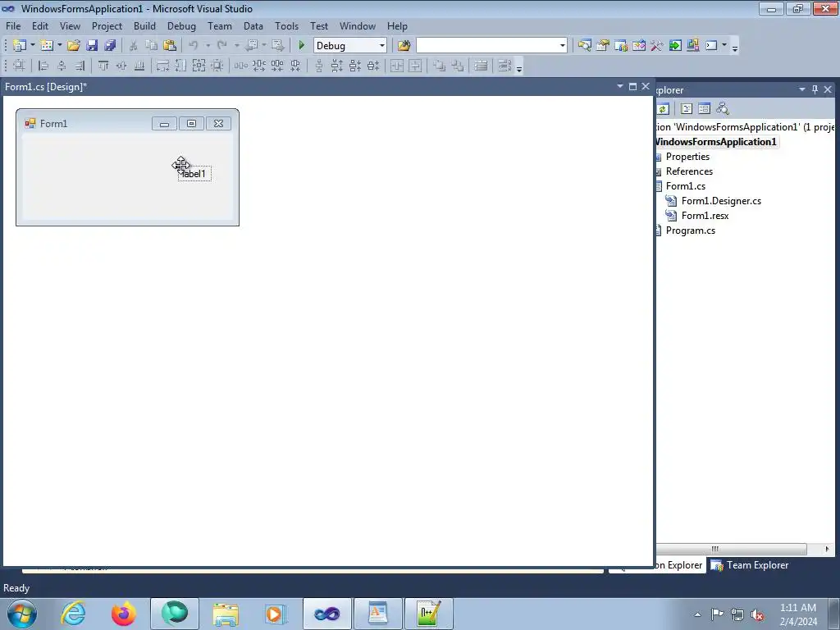This screenshot has width=840, height=630.
Task: Click the Align Bottoms layout icon
Action: click(x=139, y=66)
